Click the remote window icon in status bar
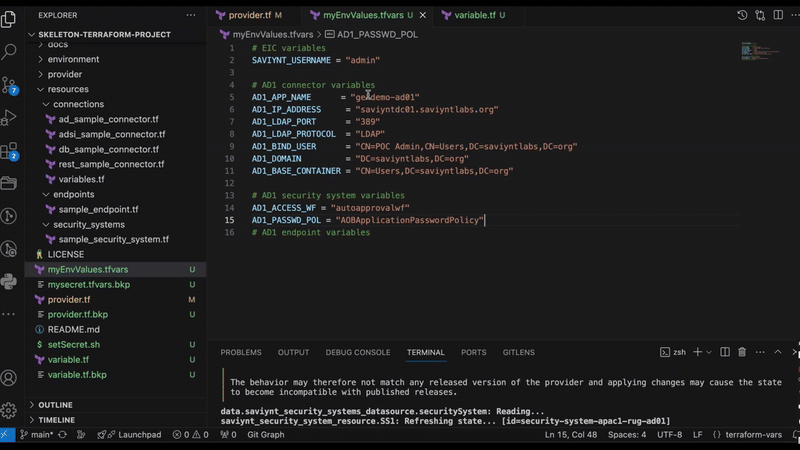Screen dimensions: 800x450 coord(6,435)
